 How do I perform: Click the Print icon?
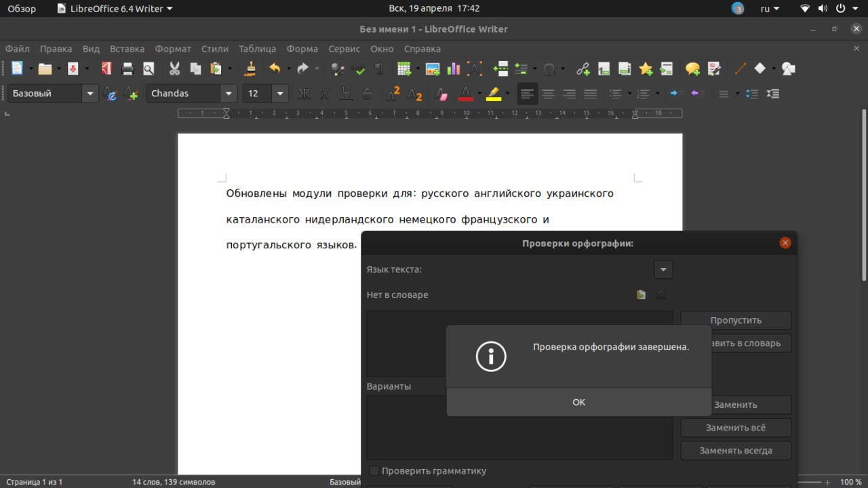pos(127,69)
